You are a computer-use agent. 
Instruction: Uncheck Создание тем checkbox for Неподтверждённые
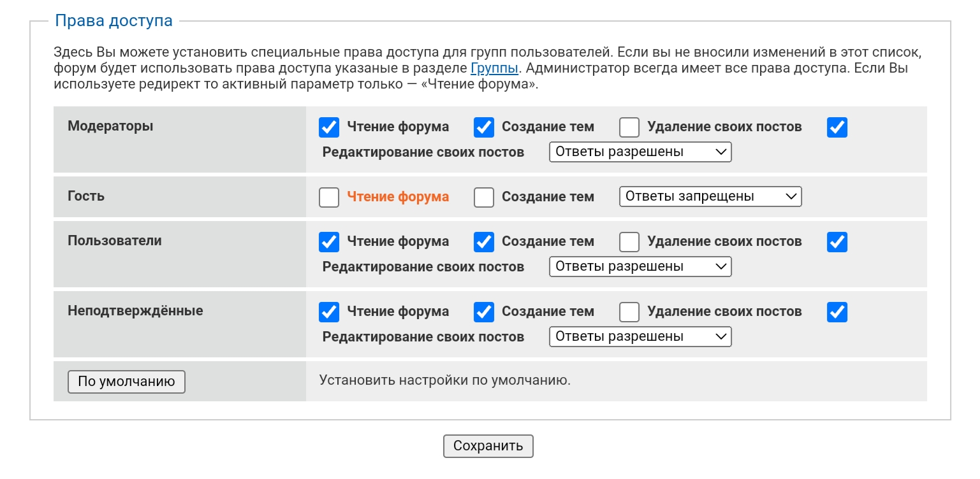484,312
